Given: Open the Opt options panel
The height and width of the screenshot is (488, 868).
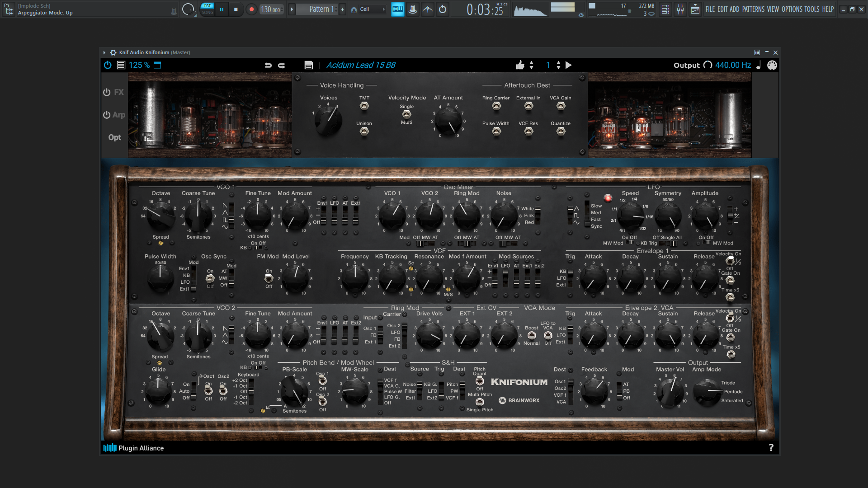Looking at the screenshot, I should [114, 137].
